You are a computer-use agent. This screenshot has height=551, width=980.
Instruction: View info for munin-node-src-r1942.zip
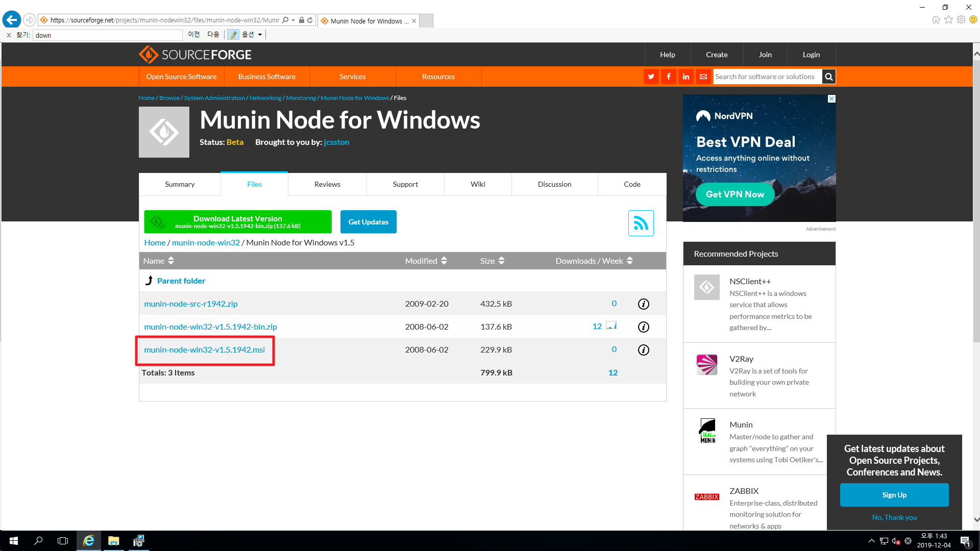(644, 304)
